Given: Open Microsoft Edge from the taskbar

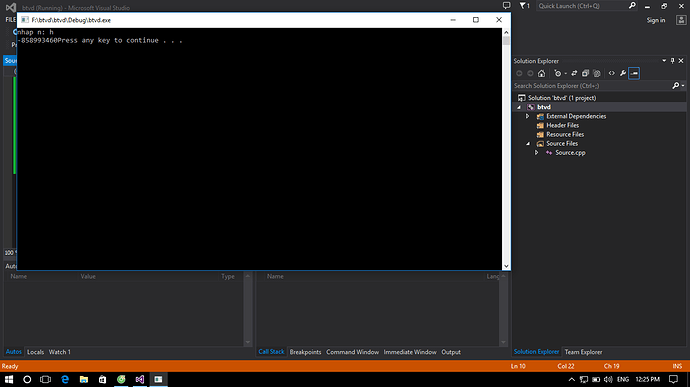Looking at the screenshot, I should pyautogui.click(x=65, y=380).
